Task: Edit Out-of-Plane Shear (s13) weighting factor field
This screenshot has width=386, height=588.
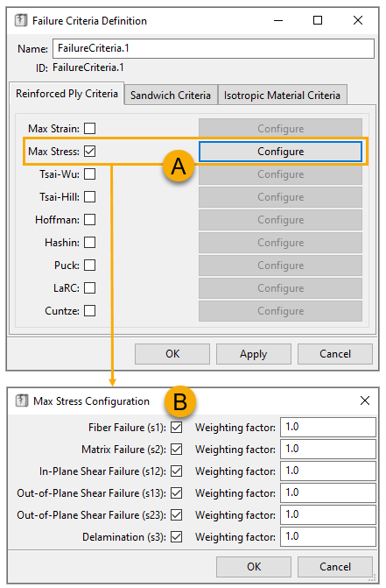Action: [x=328, y=492]
